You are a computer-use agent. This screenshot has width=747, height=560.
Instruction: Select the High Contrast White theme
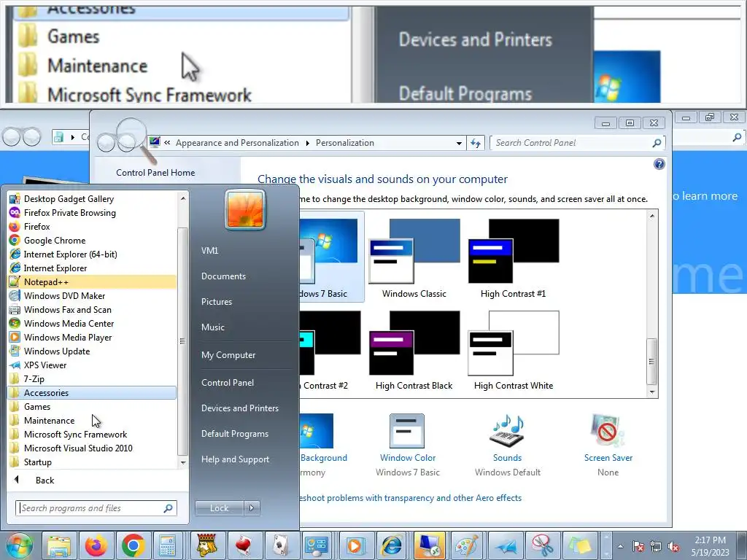point(513,351)
